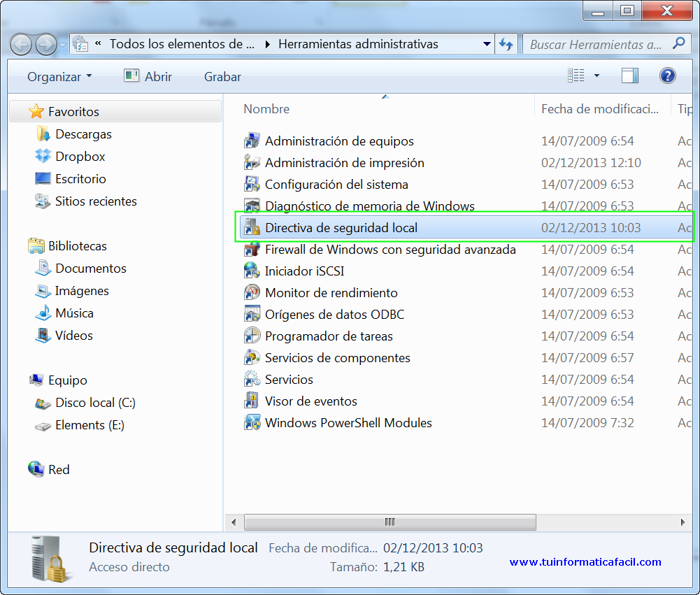Viewport: 700px width, 595px height.
Task: Open the Organizar dropdown menu
Action: (x=59, y=77)
